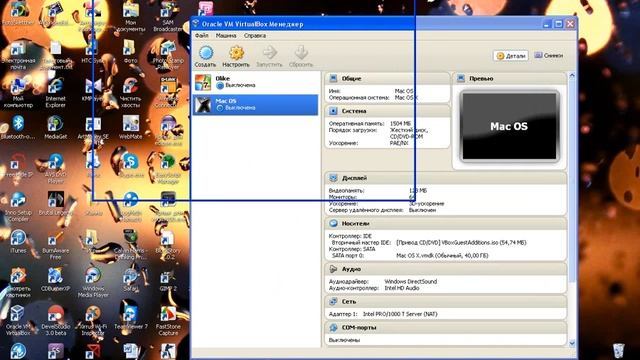Click the COM-порты section header

click(x=446, y=327)
